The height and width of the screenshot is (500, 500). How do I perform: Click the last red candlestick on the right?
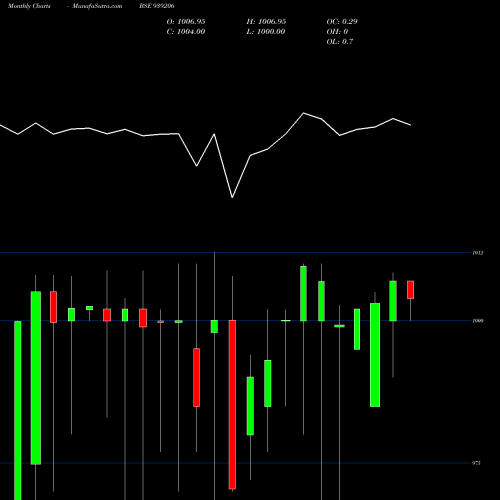[x=411, y=290]
